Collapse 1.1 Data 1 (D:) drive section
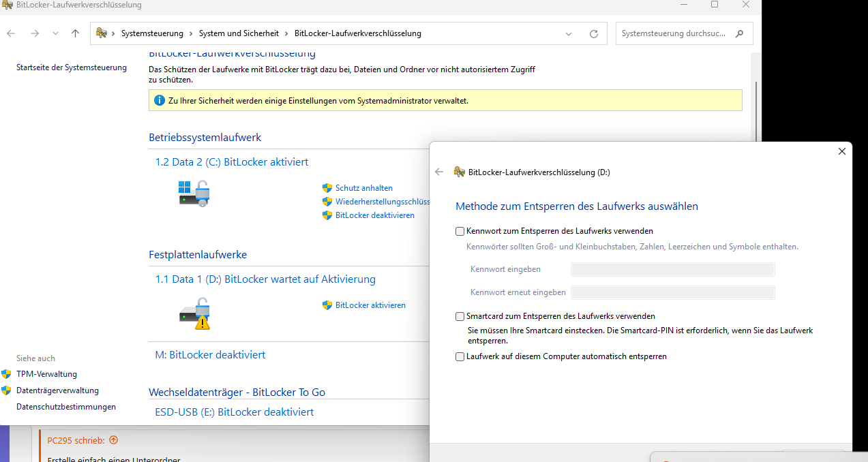Image resolution: width=868 pixels, height=462 pixels. 265,279
